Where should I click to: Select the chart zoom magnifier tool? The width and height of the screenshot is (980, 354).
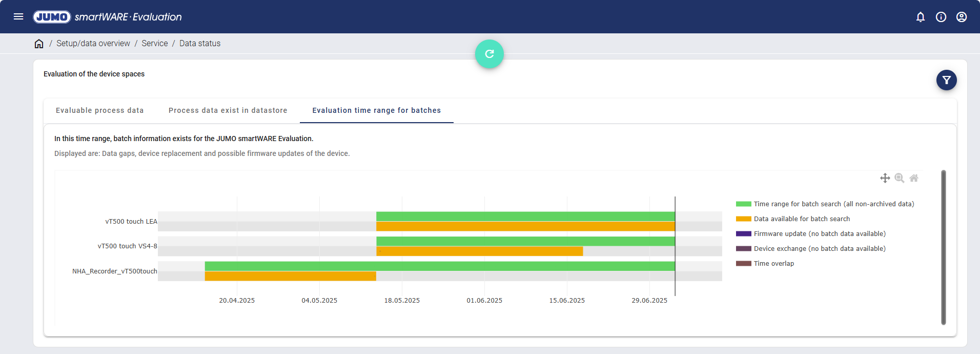[899, 178]
